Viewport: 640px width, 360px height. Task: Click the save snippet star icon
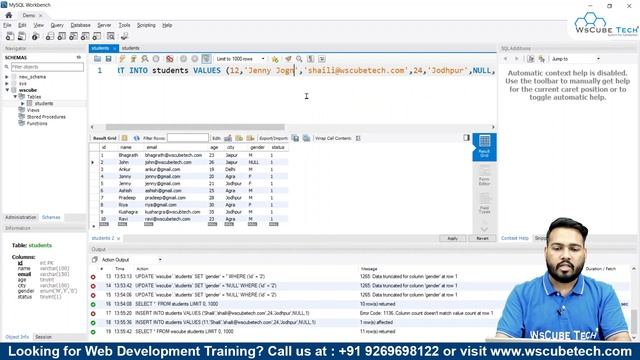click(275, 59)
